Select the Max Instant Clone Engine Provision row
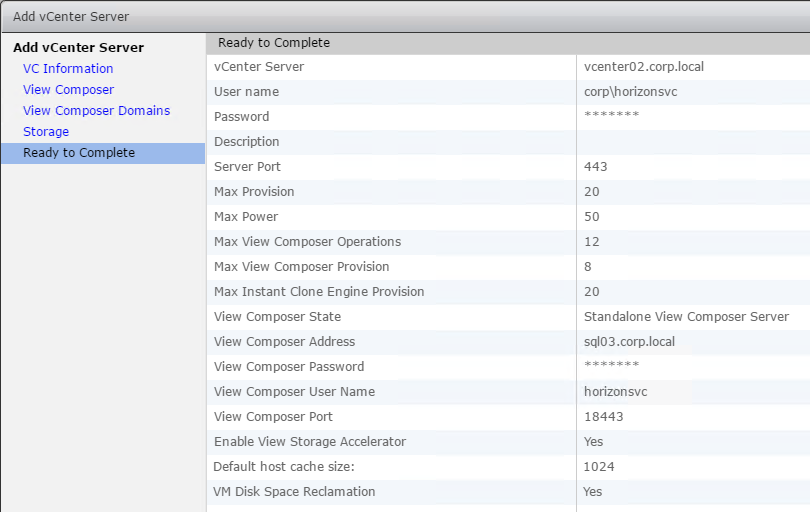The height and width of the screenshot is (512, 810). click(x=508, y=291)
